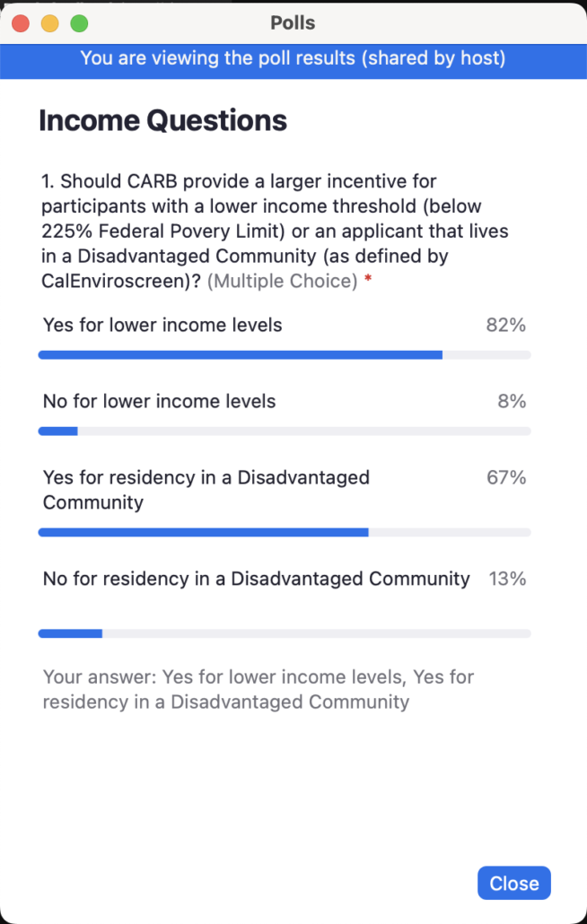Click the 13% result percentage
587x924 pixels.
(x=507, y=579)
